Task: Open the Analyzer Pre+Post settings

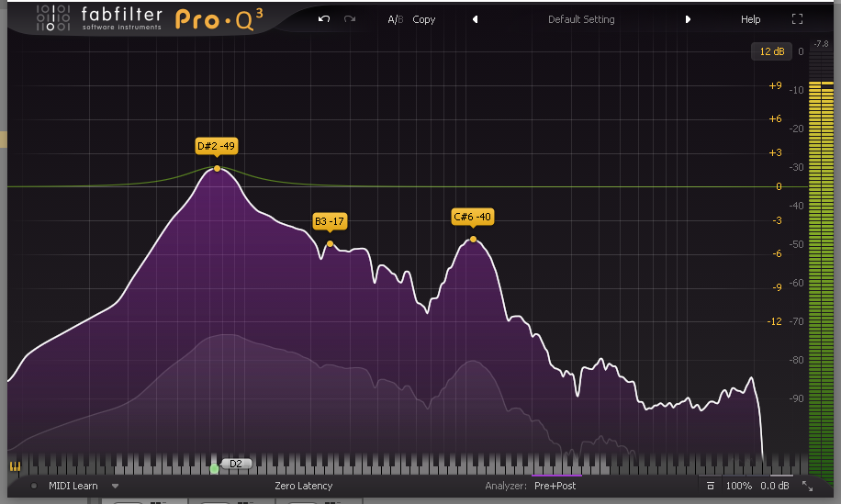Action: (x=555, y=486)
